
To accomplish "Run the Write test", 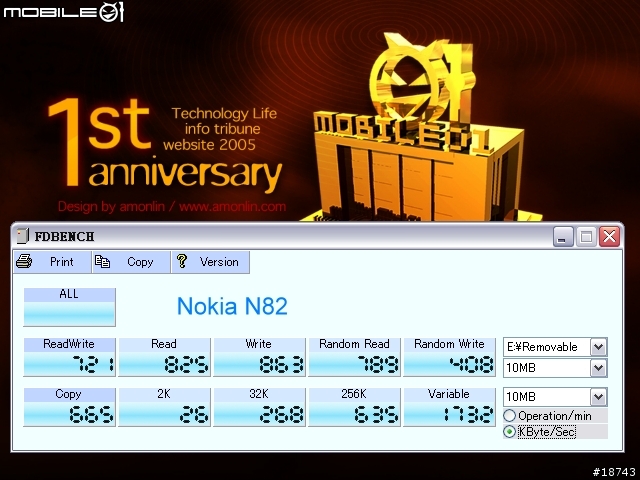I will click(x=259, y=357).
